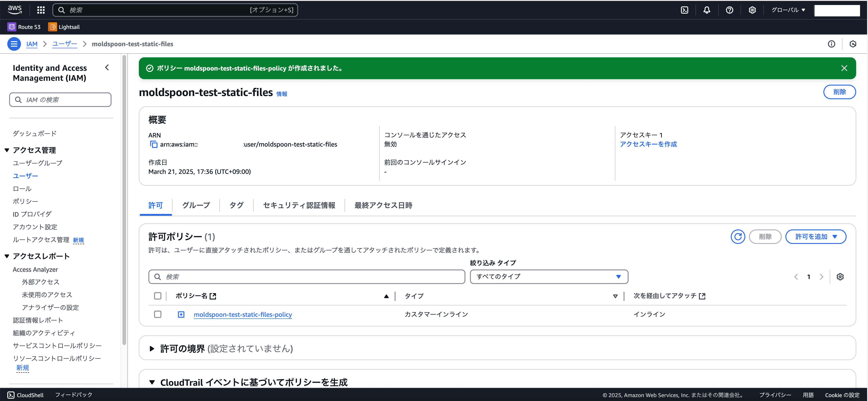The height and width of the screenshot is (401, 868).
Task: Open the global region dropdown
Action: 788,10
